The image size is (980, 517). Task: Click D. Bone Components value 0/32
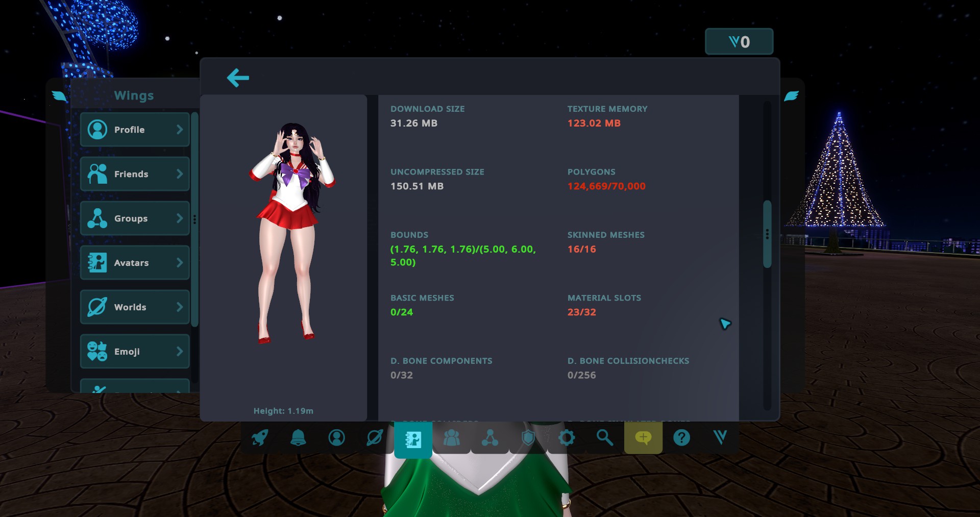click(x=402, y=375)
